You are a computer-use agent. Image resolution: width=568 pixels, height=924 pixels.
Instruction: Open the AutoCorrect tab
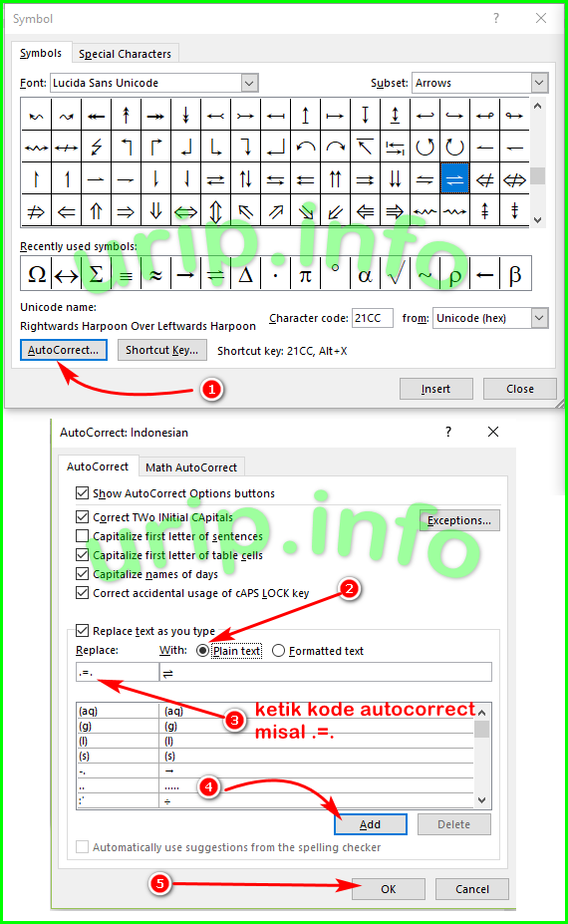(98, 466)
